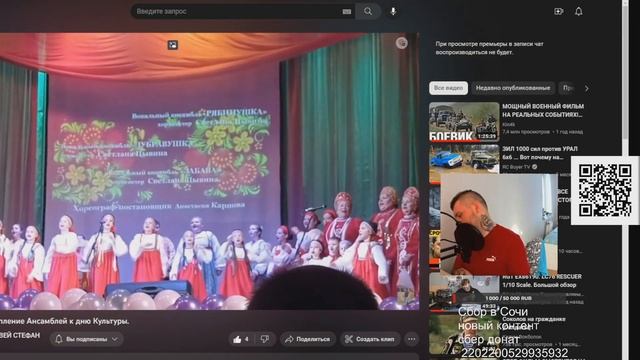This screenshot has width=640, height=360.
Task: Click the magnifier search button
Action: coord(368,11)
